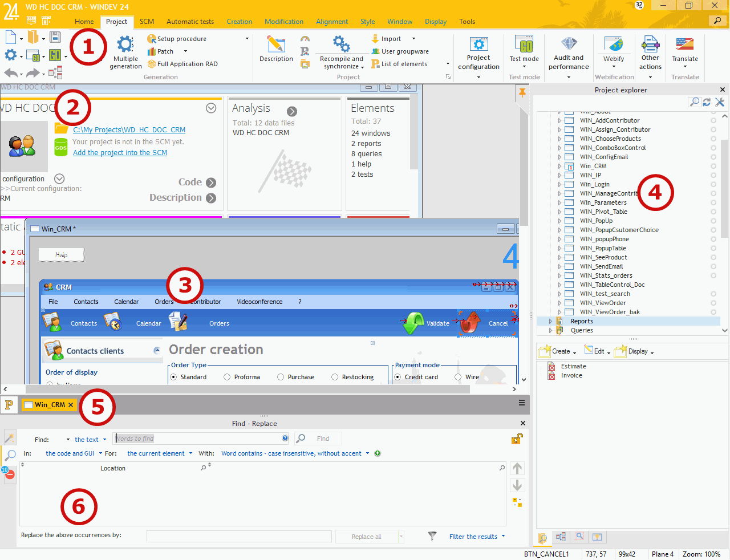
Task: Open Project explorer wrench options
Action: (720, 102)
